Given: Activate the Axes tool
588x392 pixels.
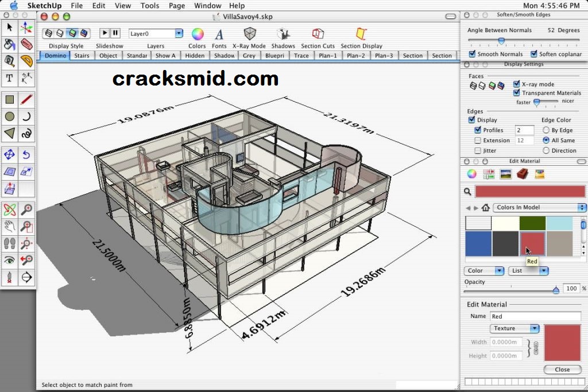Looking at the screenshot, I should (26, 28).
